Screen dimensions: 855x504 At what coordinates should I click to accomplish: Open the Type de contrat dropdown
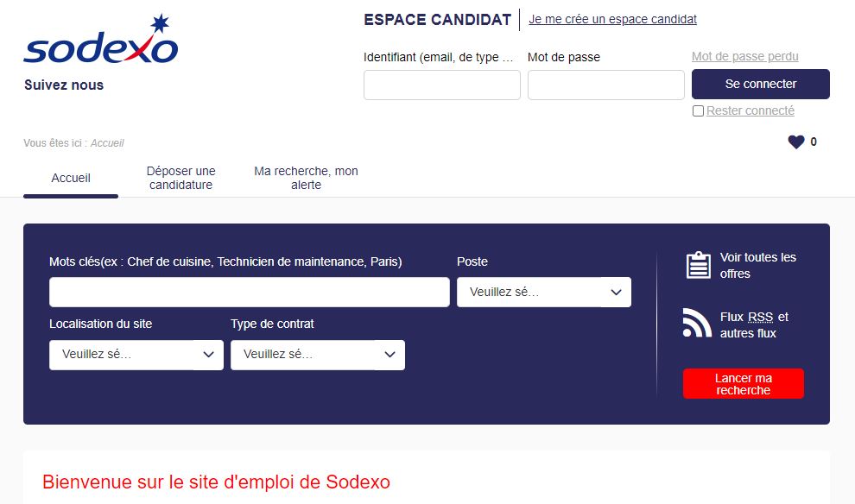point(317,355)
